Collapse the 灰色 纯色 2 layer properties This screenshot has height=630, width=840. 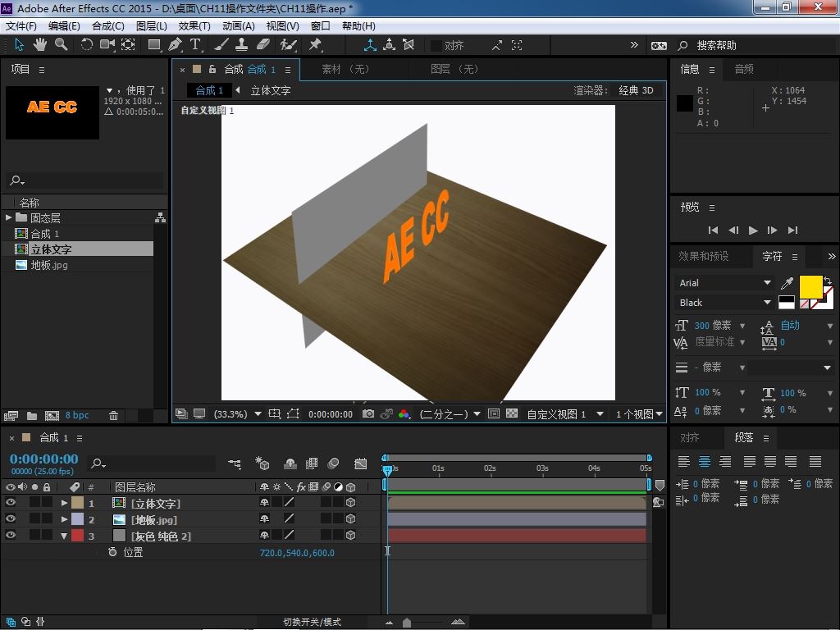tap(64, 535)
